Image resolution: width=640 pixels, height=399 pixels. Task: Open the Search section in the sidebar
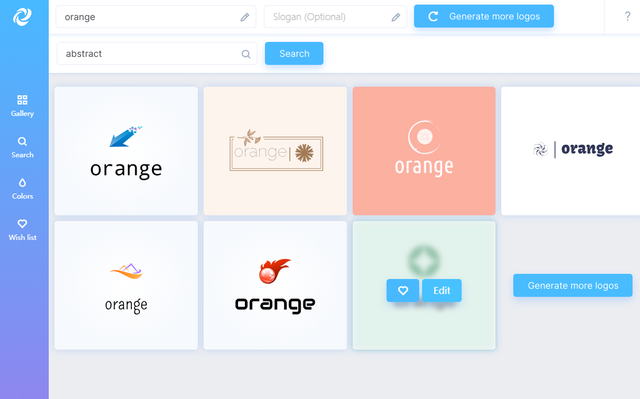22,147
